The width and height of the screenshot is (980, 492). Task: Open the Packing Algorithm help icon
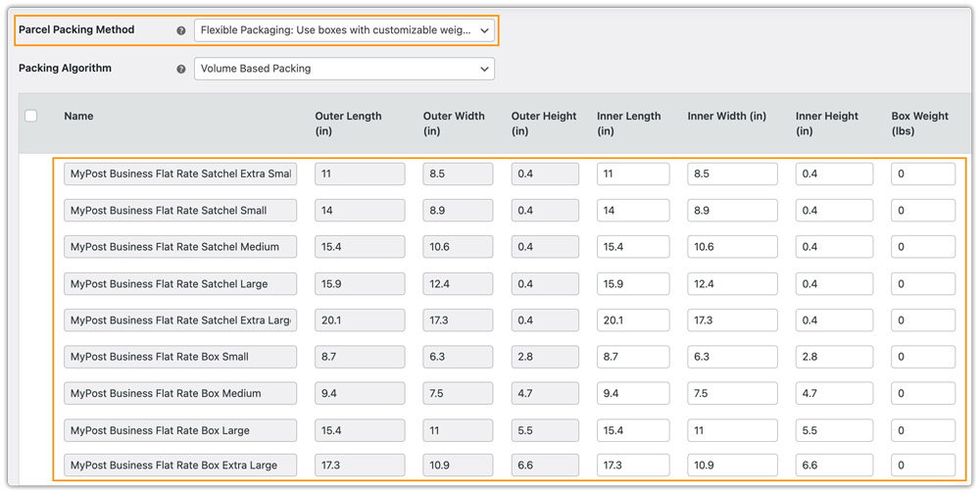180,70
